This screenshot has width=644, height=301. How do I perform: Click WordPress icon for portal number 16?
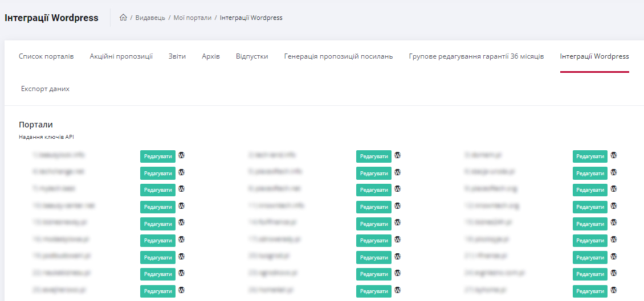[182, 240]
